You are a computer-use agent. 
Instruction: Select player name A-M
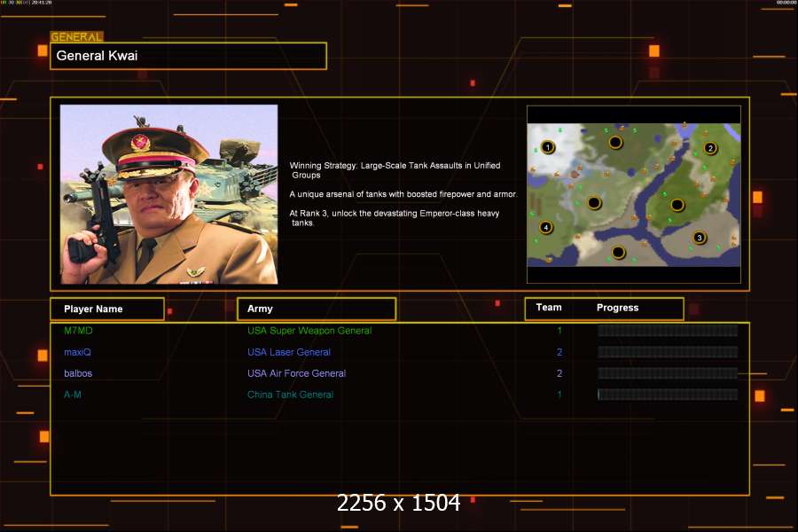tap(73, 395)
